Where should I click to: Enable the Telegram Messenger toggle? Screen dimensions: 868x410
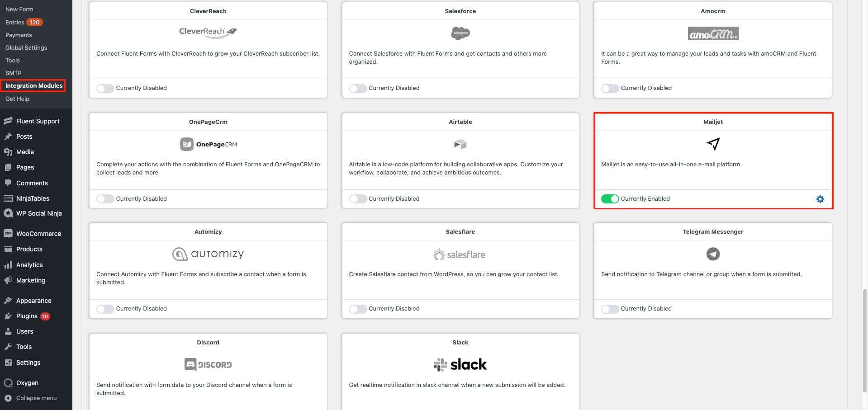click(610, 309)
